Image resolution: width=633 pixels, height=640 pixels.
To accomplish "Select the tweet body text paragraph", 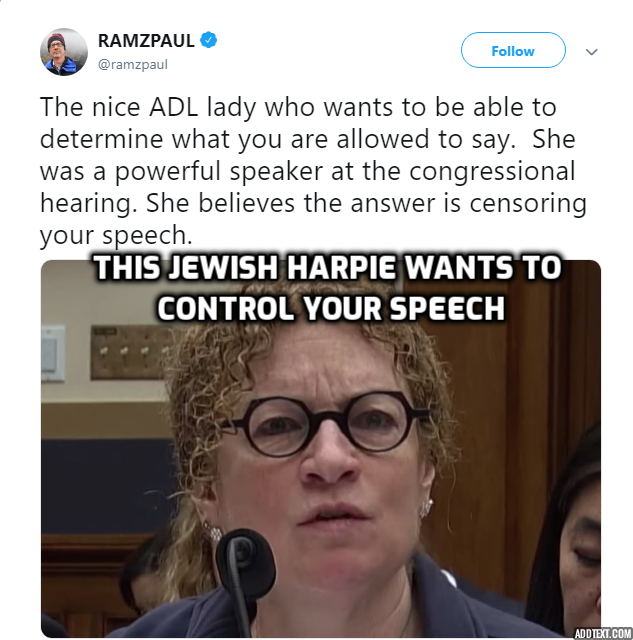I will point(313,171).
